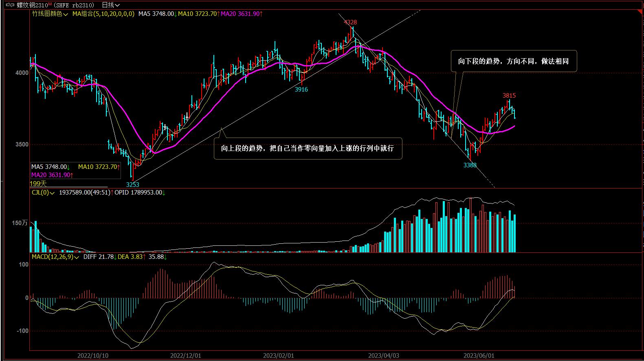Click the 3815 high price marker
The image size is (644, 361).
coord(509,96)
